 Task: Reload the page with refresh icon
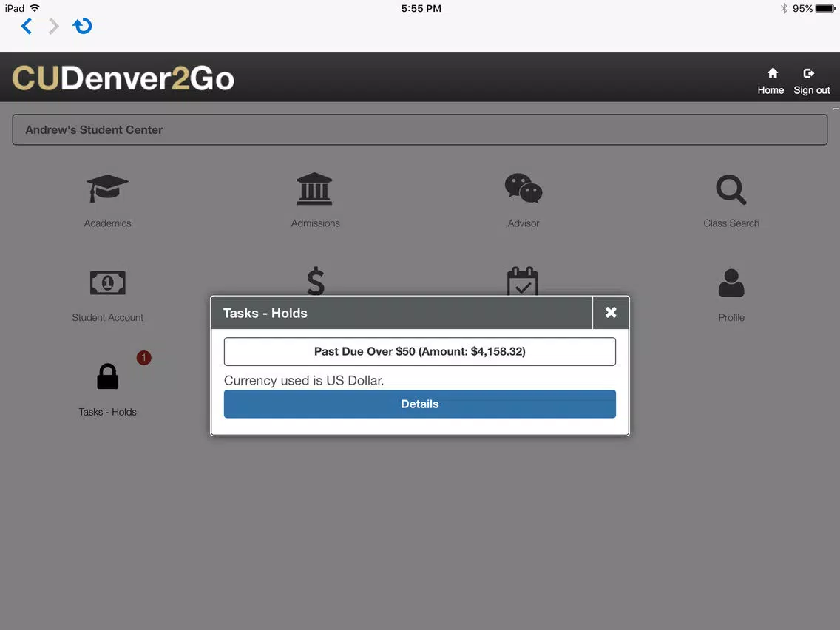coord(82,26)
